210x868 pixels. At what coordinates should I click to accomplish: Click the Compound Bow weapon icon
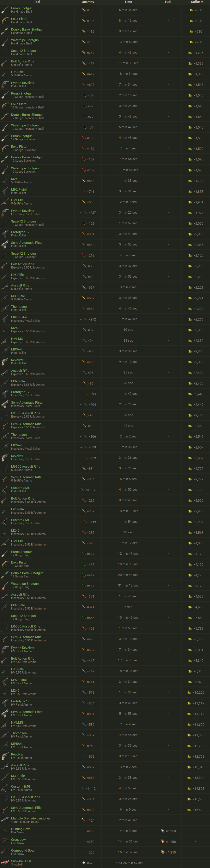click(5, 852)
